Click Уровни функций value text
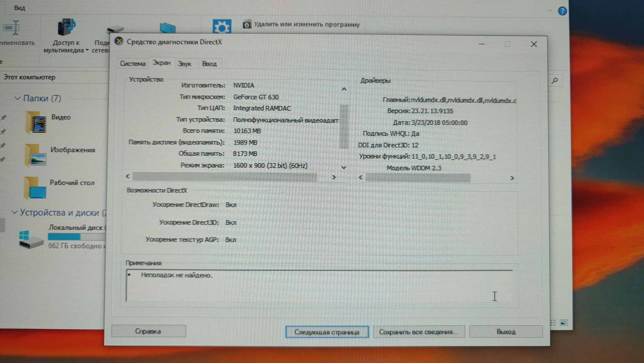Screen dimensions: 644x363 click(454, 157)
